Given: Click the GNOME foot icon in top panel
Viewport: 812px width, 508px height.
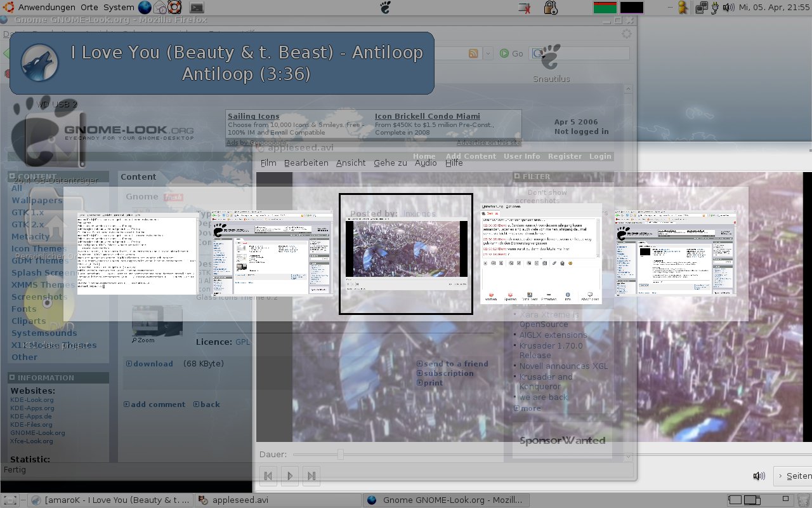Looking at the screenshot, I should pyautogui.click(x=385, y=8).
